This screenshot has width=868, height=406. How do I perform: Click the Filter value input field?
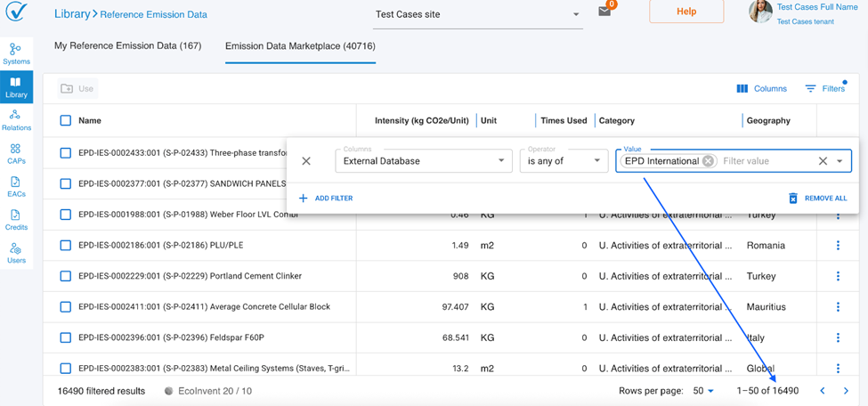click(x=766, y=161)
